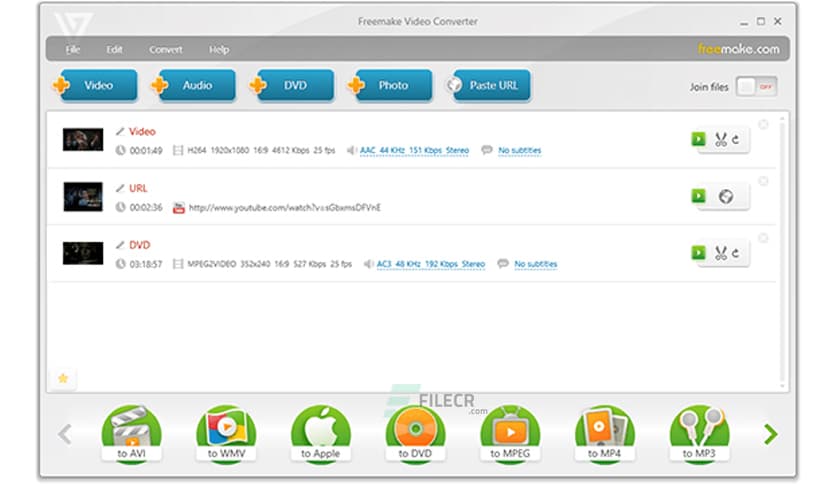Maximize the Freemake window
This screenshot has height=484, width=836.
[761, 21]
